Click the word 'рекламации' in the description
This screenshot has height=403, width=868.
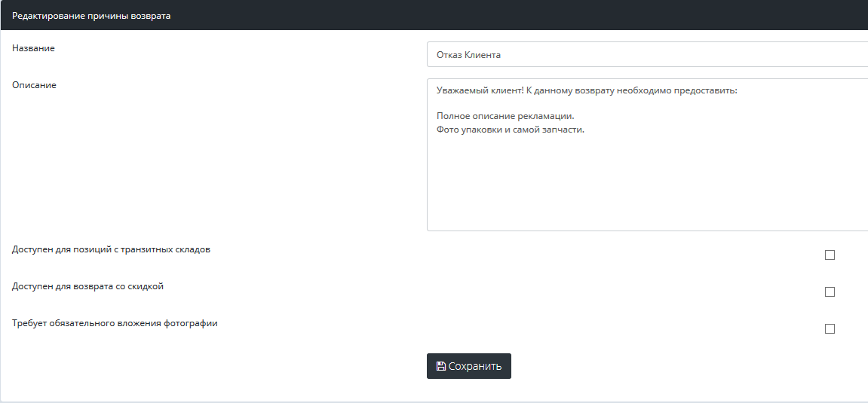(x=546, y=117)
